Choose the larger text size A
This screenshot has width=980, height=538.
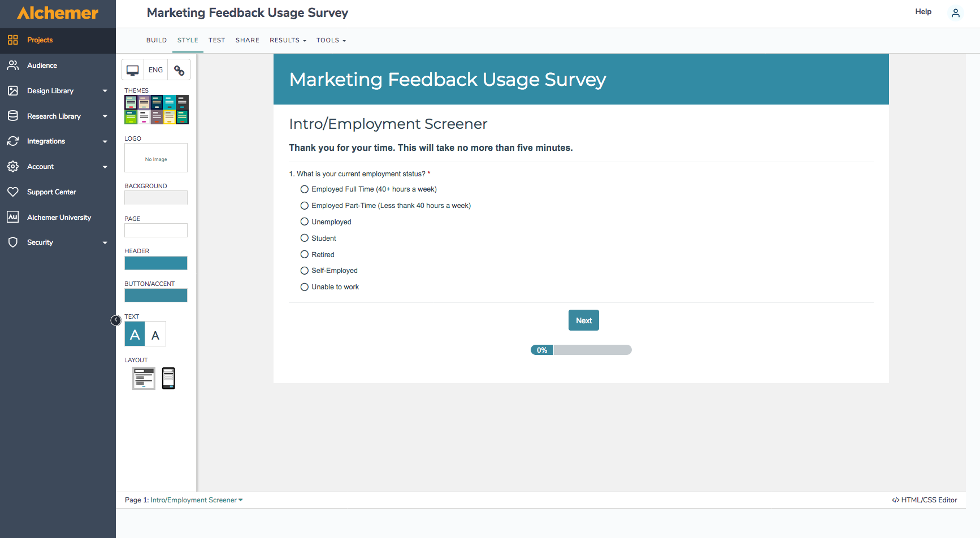pos(135,335)
